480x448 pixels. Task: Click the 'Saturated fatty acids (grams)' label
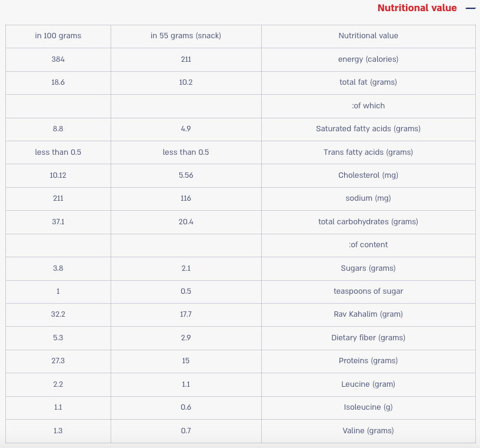click(x=368, y=129)
